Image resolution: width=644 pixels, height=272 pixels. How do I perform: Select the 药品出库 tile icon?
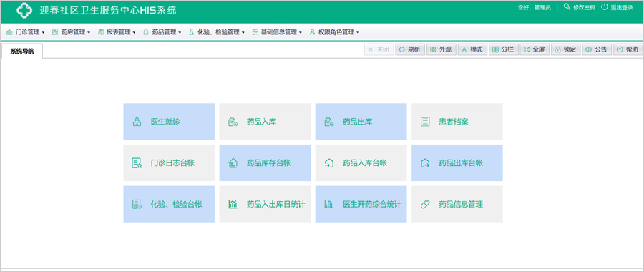click(x=329, y=122)
